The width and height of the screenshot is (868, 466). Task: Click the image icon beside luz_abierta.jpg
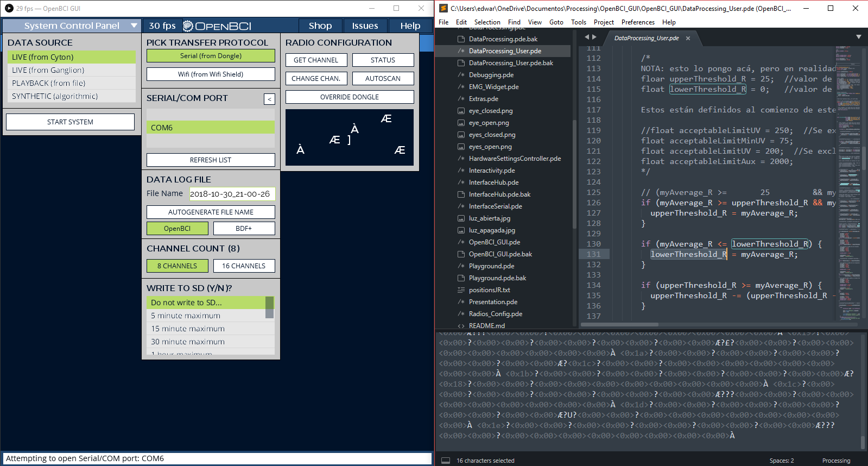[461, 218]
